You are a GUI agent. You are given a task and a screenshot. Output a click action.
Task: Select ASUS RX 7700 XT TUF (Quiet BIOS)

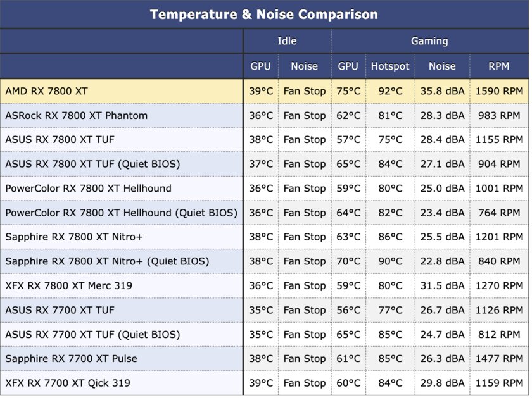92,334
